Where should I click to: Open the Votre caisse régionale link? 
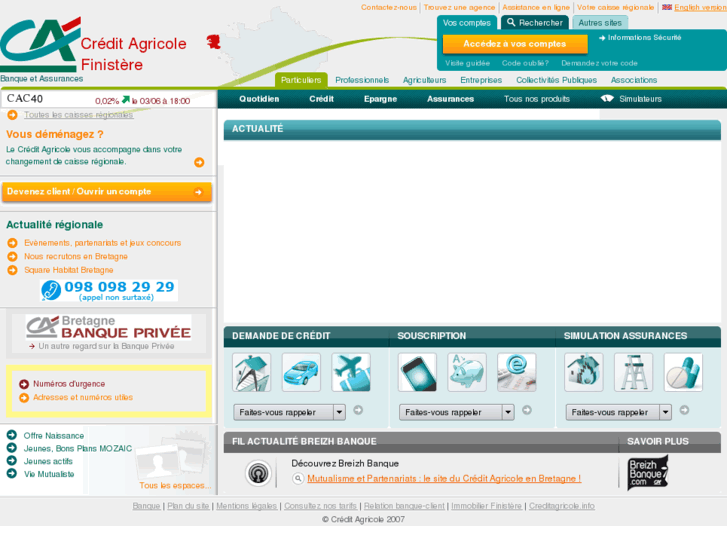(615, 7)
